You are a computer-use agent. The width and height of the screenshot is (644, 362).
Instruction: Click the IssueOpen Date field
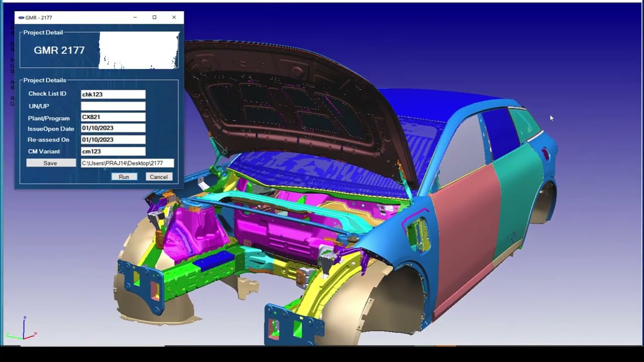tap(113, 128)
